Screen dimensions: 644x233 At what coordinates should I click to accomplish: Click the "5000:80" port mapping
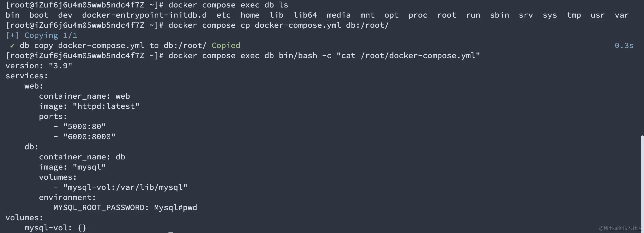(84, 127)
